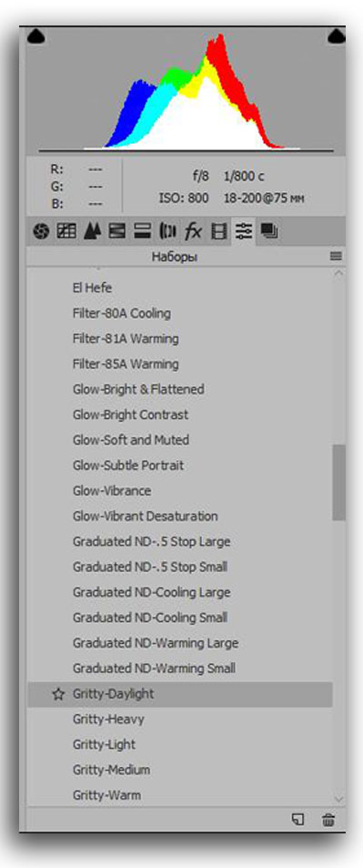
Task: Click the presets list scroll-up arrow
Action: click(339, 273)
